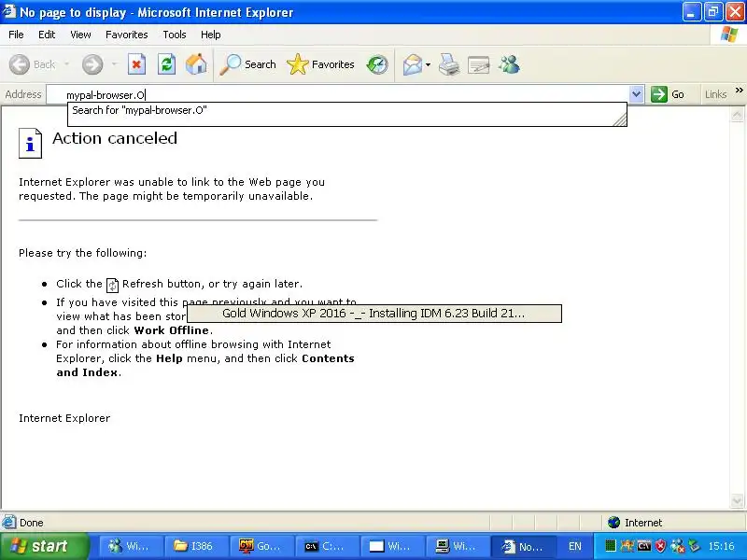Open the Back history dropdown arrow
This screenshot has height=560, width=747.
pos(66,64)
